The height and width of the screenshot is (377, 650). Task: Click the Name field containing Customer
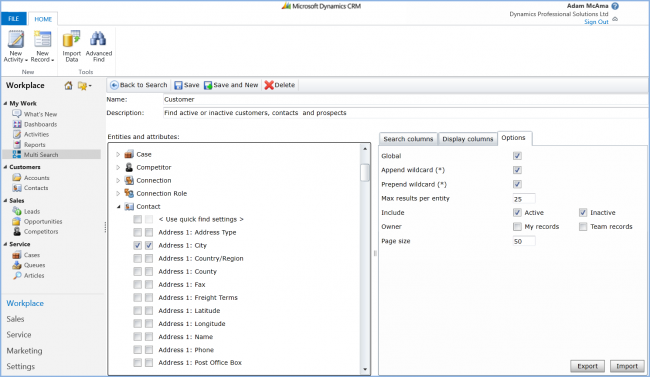pyautogui.click(x=405, y=100)
